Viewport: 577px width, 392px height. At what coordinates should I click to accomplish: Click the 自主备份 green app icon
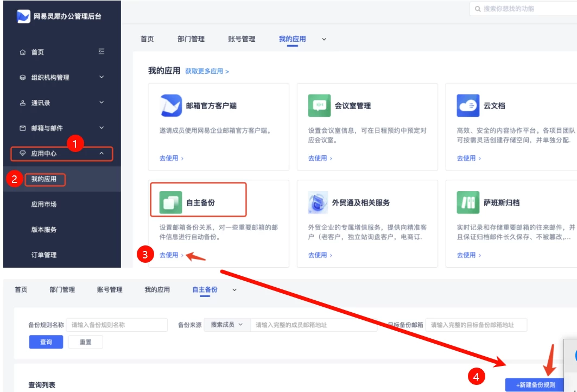171,203
